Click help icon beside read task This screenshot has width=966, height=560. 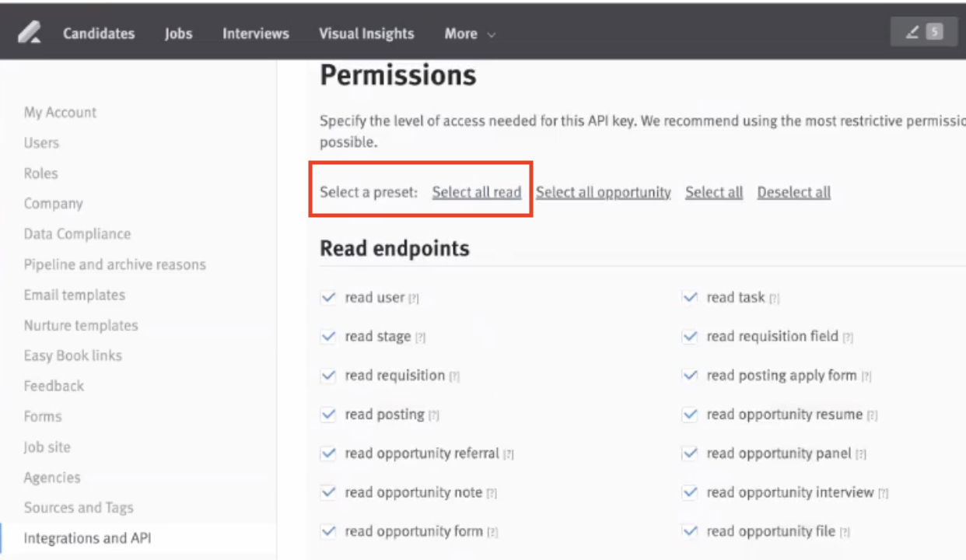[x=775, y=299]
